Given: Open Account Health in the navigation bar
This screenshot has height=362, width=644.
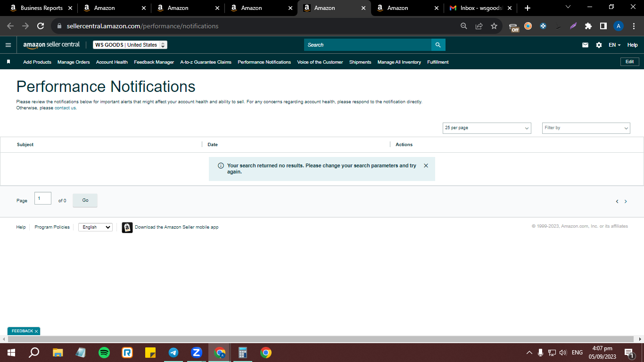Looking at the screenshot, I should (x=112, y=62).
